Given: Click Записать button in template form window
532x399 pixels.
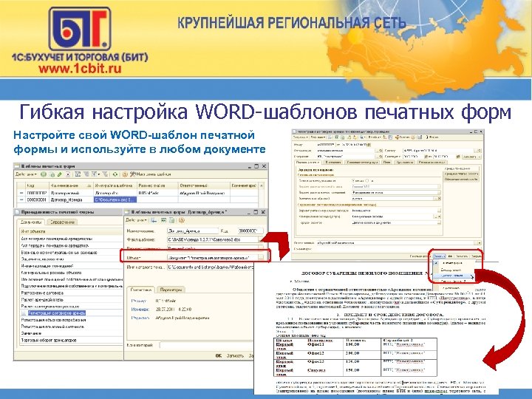Looking at the screenshot, I should point(235,356).
